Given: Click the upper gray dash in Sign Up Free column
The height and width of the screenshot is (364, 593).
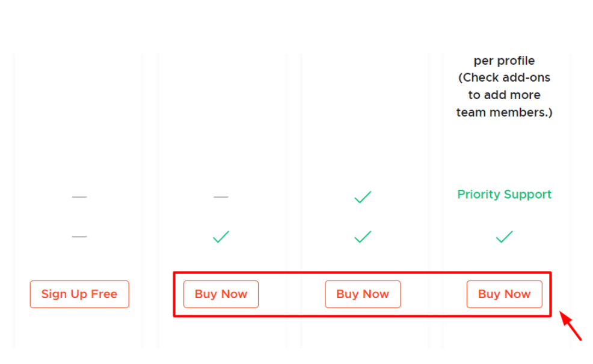Looking at the screenshot, I should (79, 197).
